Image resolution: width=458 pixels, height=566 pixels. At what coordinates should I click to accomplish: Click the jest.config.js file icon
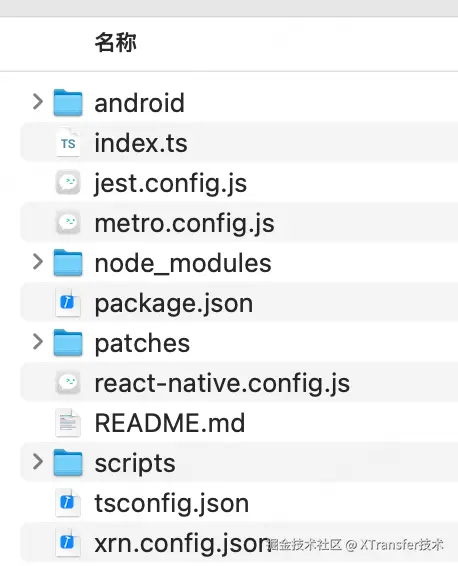tap(68, 183)
